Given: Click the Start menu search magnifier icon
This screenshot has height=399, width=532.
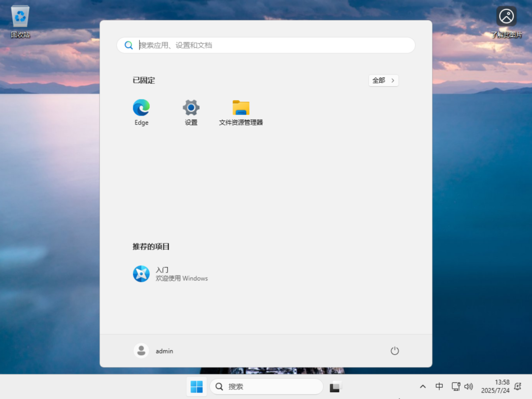Looking at the screenshot, I should click(x=129, y=45).
